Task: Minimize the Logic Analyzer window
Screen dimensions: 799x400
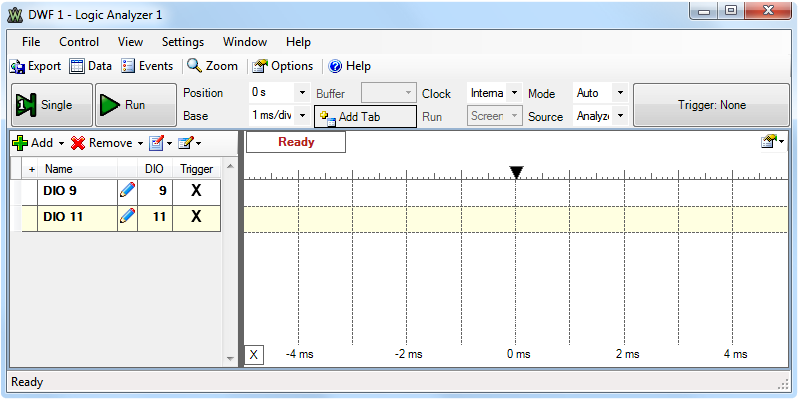Action: pos(705,11)
